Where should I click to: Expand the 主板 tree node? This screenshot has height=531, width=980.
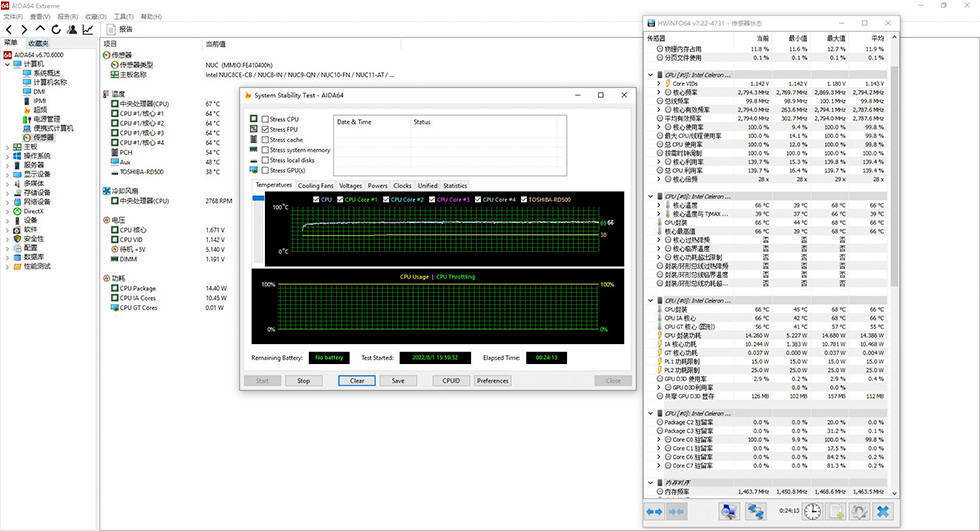pos(9,147)
